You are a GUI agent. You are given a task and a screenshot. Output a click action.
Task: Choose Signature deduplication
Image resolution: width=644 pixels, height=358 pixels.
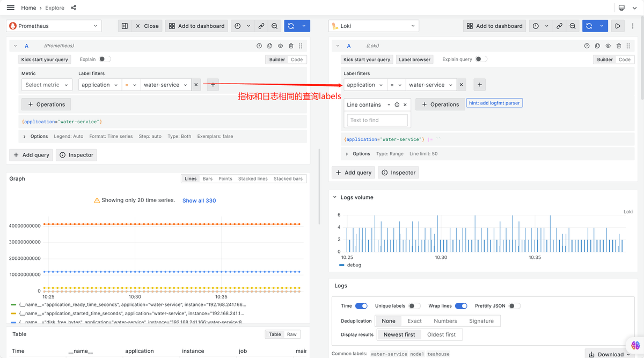[481, 321]
